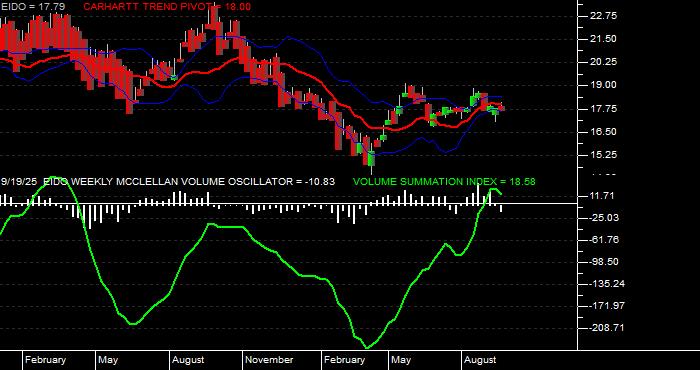
Task: Click the 17.75 price axis label
Action: pyautogui.click(x=603, y=108)
